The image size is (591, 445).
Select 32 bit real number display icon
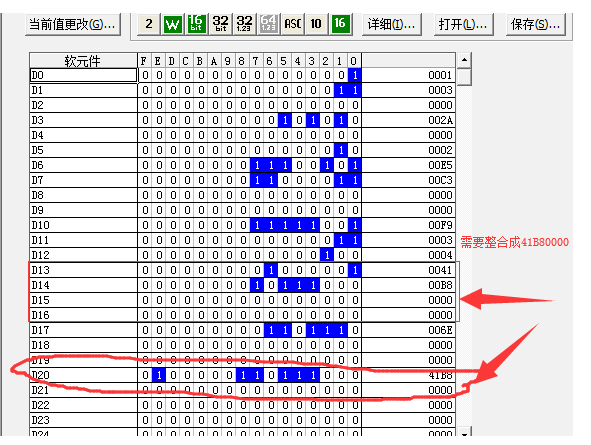(244, 24)
